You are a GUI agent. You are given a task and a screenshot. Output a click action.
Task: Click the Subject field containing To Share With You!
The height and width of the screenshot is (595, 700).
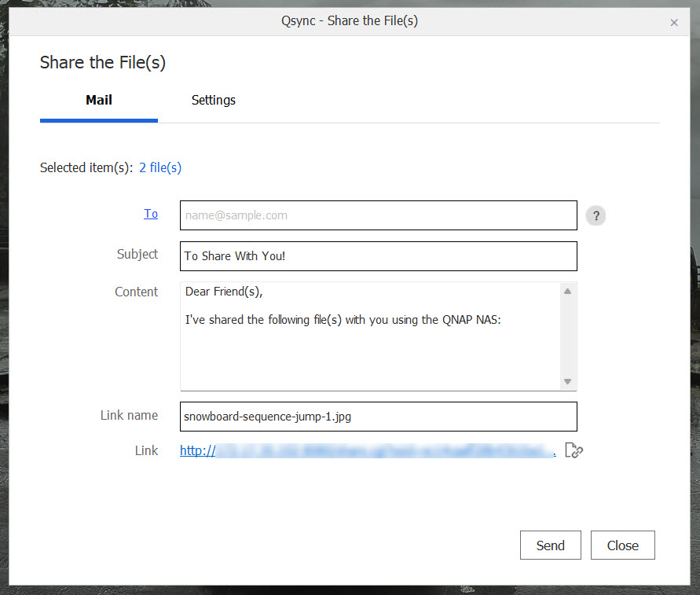pos(378,255)
